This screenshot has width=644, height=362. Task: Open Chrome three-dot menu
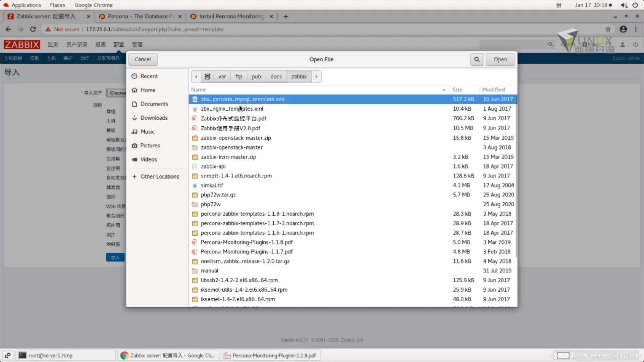(x=636, y=29)
